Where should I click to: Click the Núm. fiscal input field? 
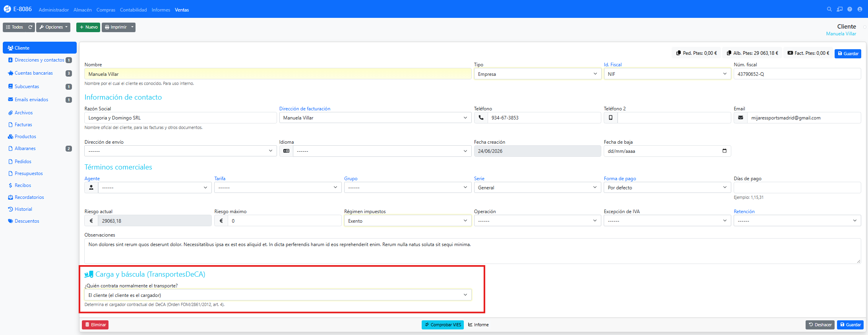797,74
